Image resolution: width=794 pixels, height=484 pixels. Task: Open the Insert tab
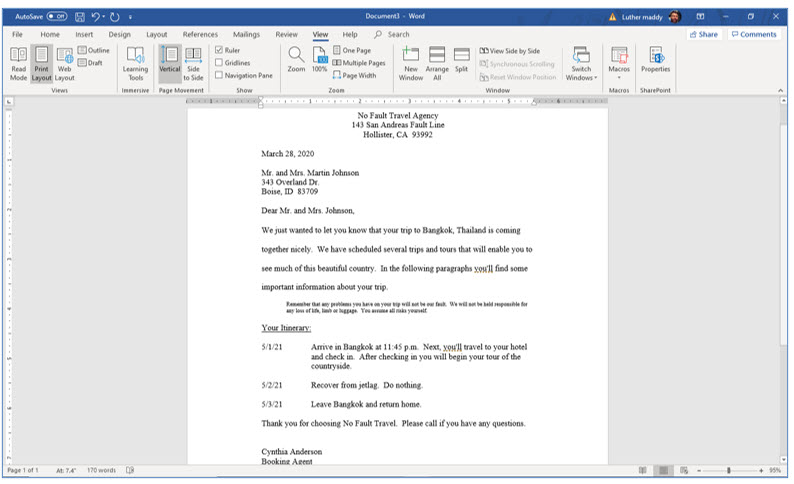(84, 34)
